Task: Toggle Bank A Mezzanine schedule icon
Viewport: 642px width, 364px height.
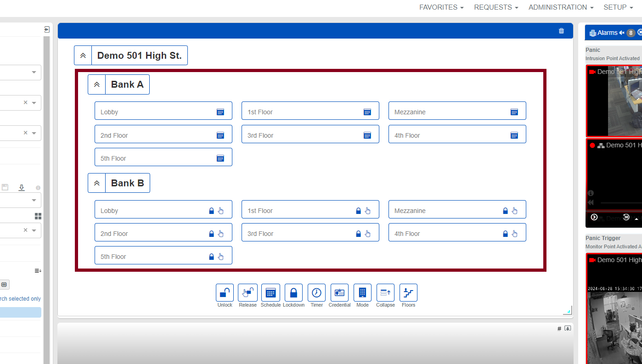Action: 514,112
